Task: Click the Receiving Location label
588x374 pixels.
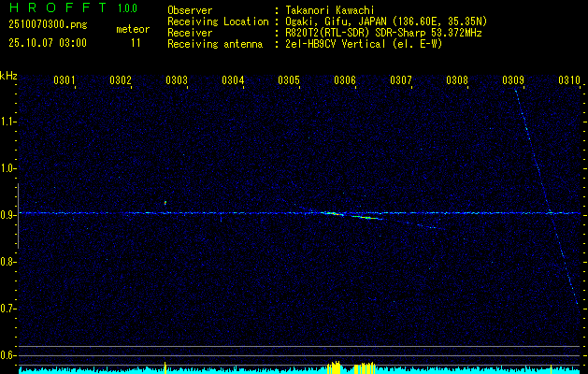Action: tap(218, 22)
